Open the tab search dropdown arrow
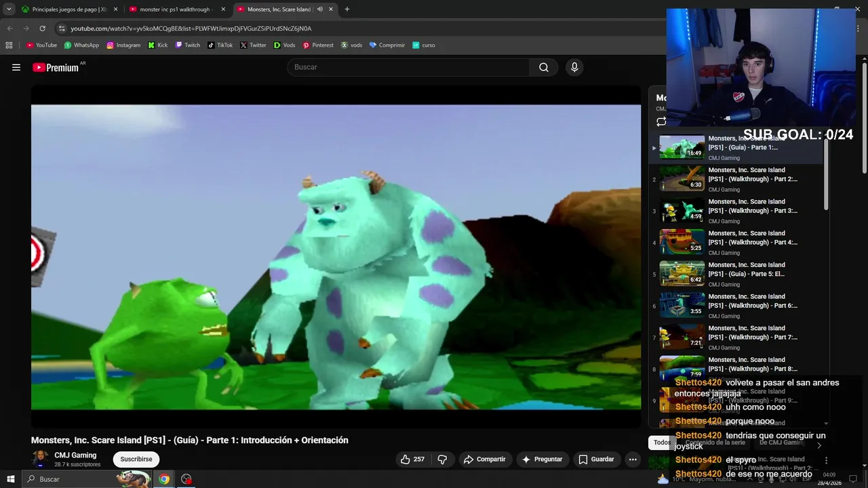 coord(9,9)
